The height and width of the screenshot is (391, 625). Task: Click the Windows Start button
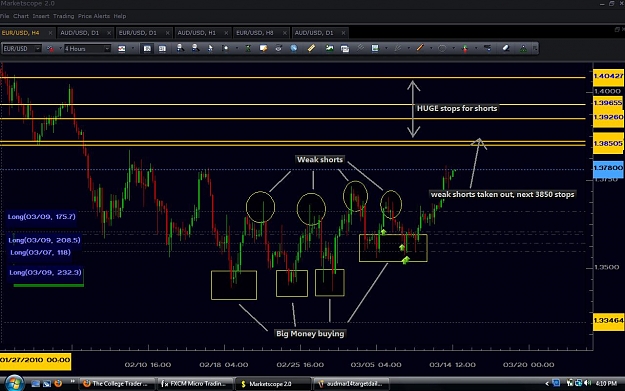click(14, 383)
